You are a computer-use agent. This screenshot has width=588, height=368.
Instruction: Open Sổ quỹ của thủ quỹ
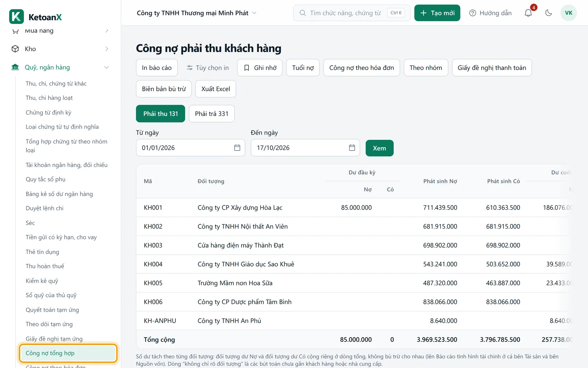[x=51, y=295]
